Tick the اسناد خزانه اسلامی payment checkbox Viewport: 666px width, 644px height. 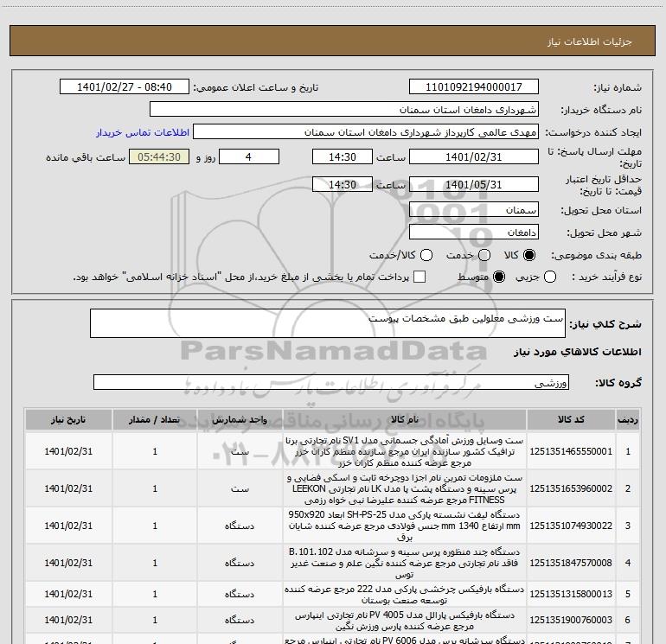coord(419,277)
